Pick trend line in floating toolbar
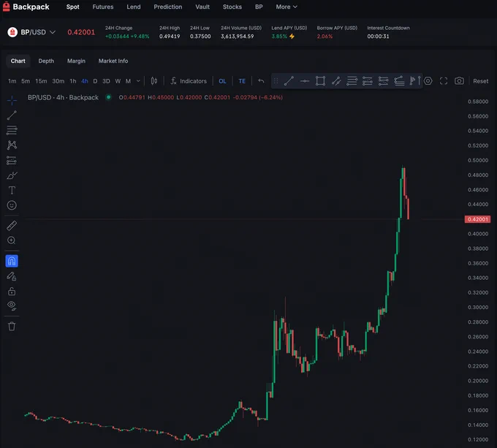497x448 pixels. tap(289, 81)
